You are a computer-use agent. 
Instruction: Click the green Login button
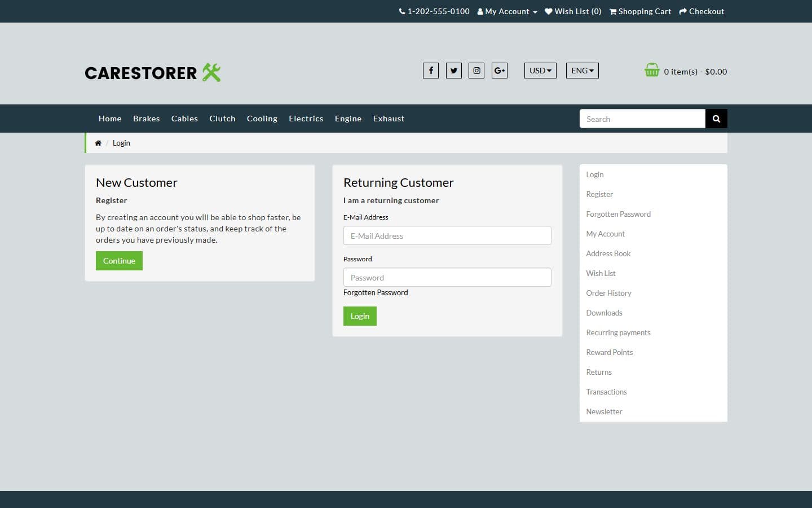pyautogui.click(x=360, y=316)
